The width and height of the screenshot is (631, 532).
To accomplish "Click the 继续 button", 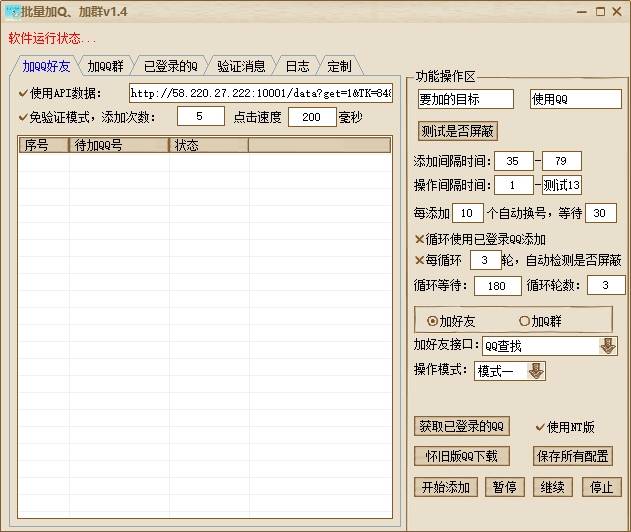I will coord(553,487).
